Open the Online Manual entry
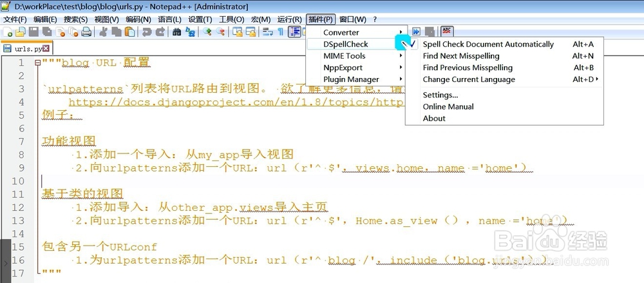Screen dimensions: 644x283 [x=504, y=106]
